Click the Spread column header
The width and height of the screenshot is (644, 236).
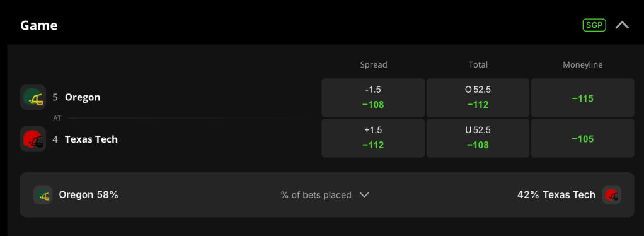pos(373,64)
